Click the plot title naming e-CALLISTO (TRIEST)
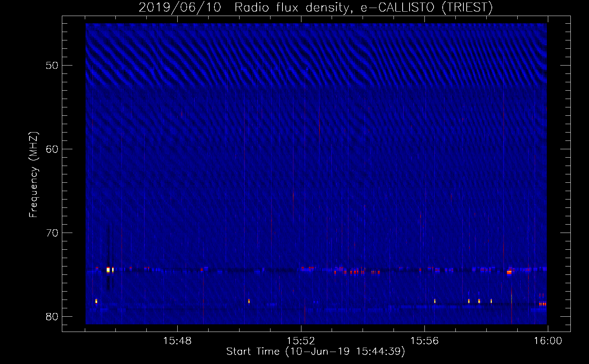Screen dimensions: 589x364 [x=316, y=7]
